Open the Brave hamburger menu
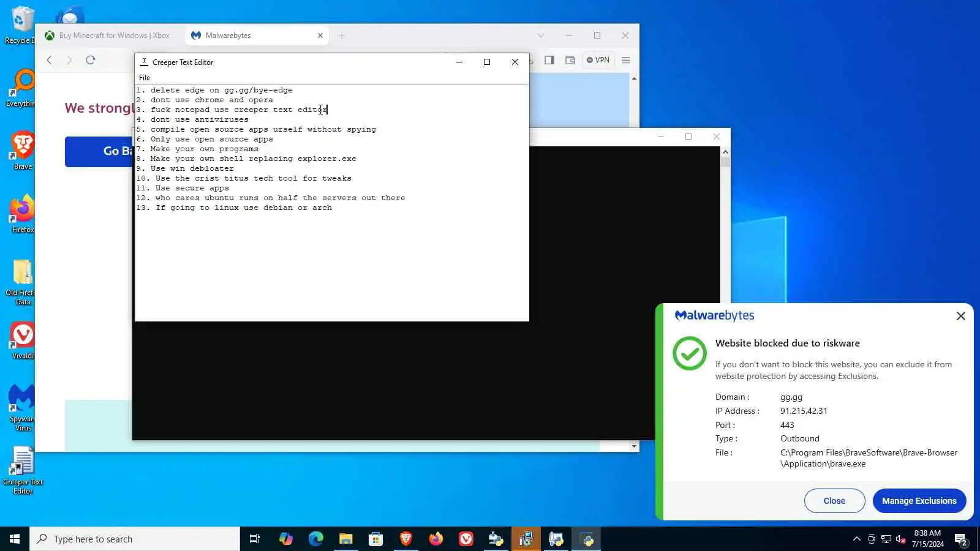 point(626,60)
